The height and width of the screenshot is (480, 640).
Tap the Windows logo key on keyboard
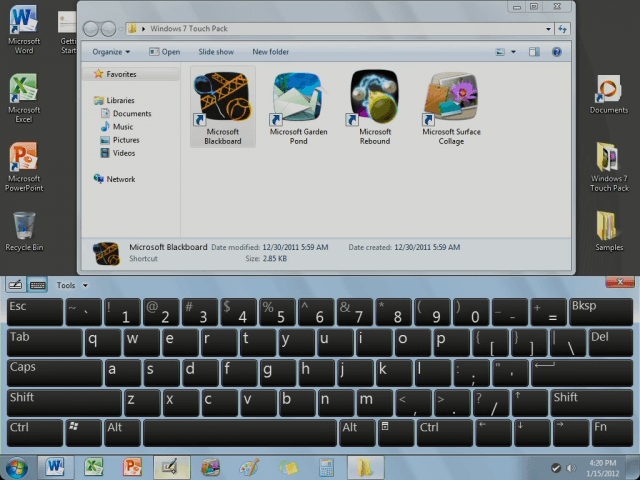83,433
